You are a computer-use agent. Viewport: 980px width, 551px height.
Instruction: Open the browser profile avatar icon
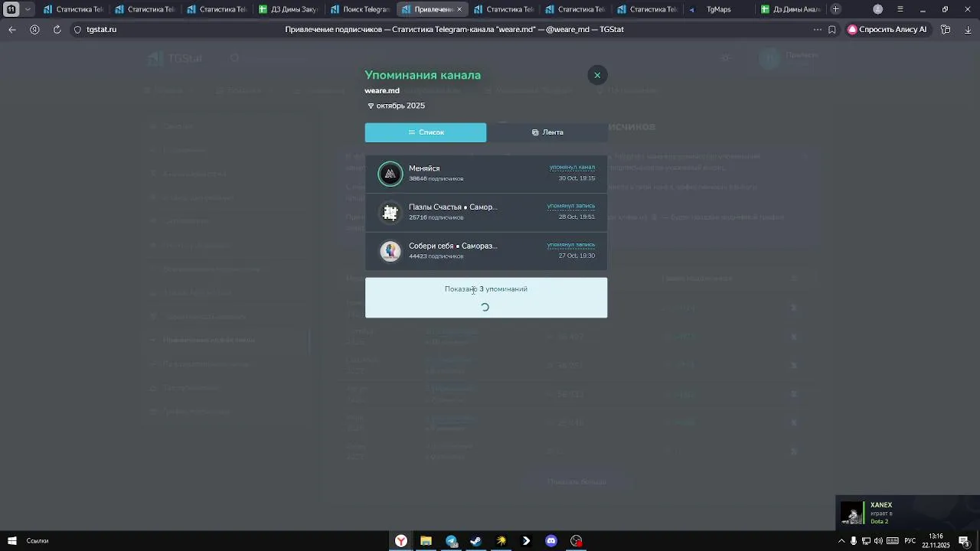[x=878, y=9]
